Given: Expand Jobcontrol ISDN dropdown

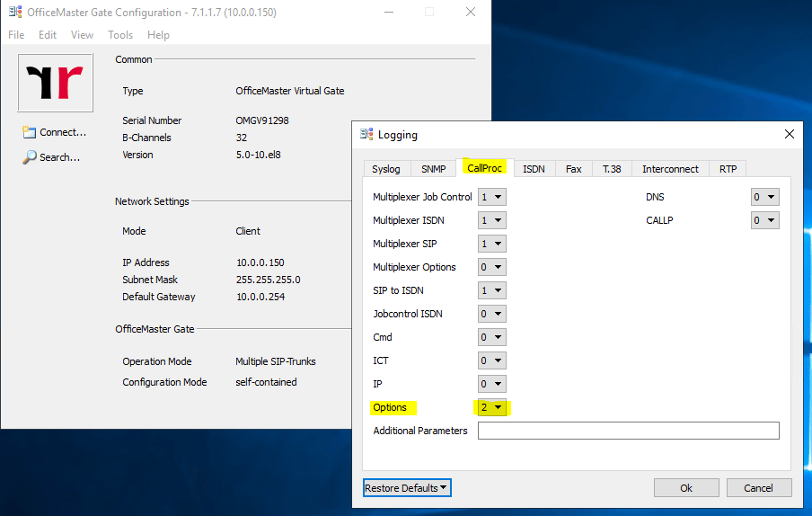Looking at the screenshot, I should coord(492,314).
